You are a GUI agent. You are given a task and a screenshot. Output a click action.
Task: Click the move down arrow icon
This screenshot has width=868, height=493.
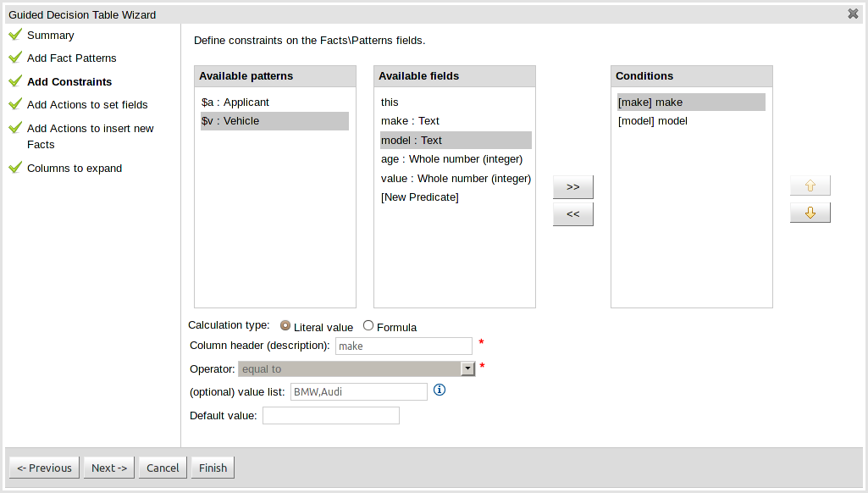click(810, 213)
